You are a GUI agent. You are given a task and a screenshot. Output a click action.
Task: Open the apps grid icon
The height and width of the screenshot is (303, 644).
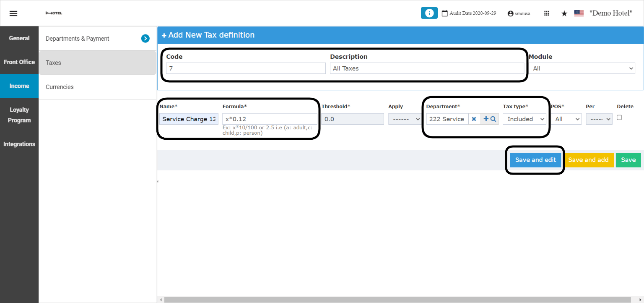point(547,13)
